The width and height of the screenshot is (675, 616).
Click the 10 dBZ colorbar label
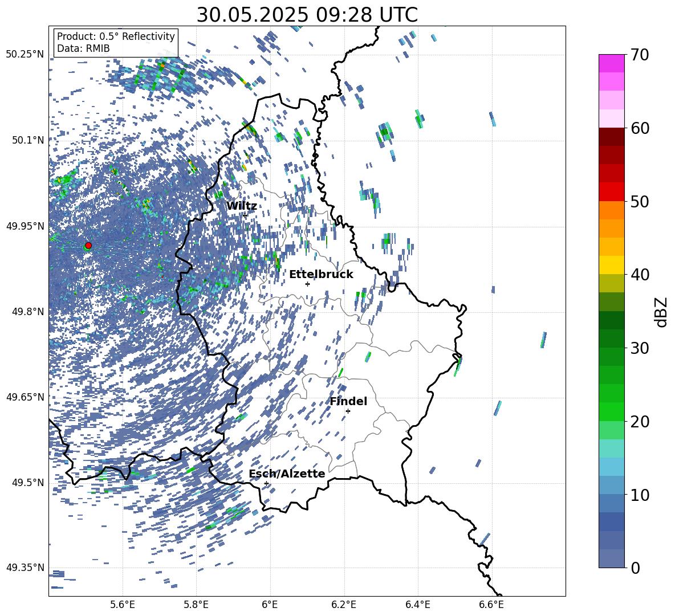(x=640, y=495)
